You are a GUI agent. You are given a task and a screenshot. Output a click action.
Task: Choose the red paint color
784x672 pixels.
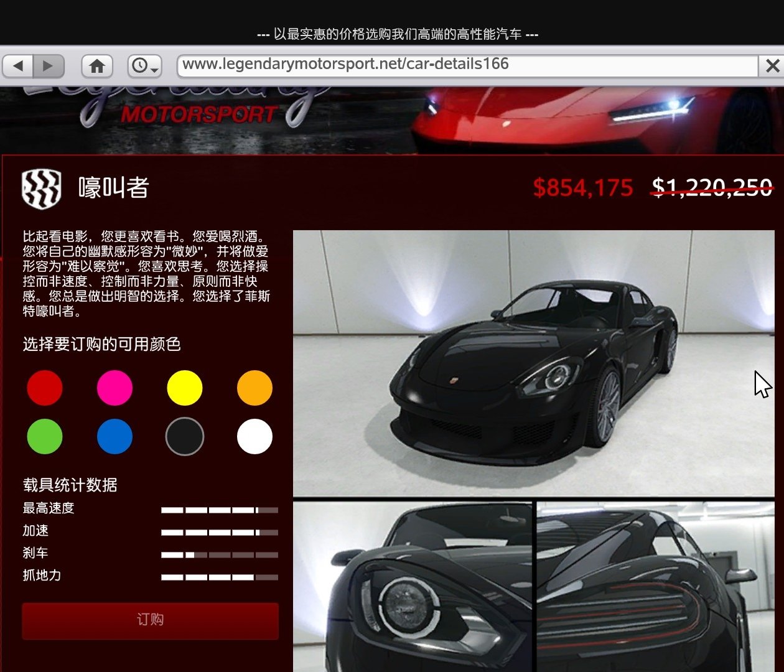(x=45, y=388)
